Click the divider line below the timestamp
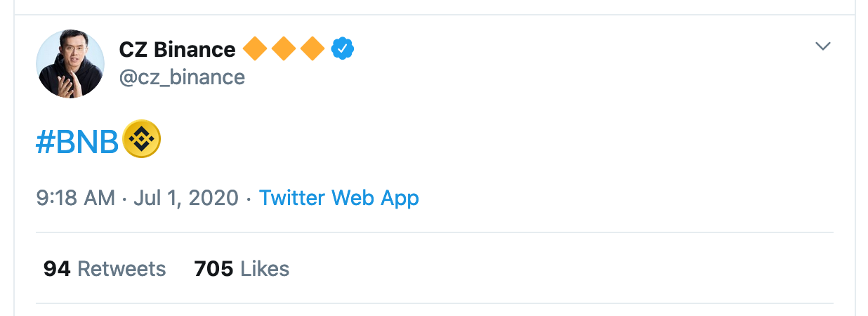 (434, 232)
